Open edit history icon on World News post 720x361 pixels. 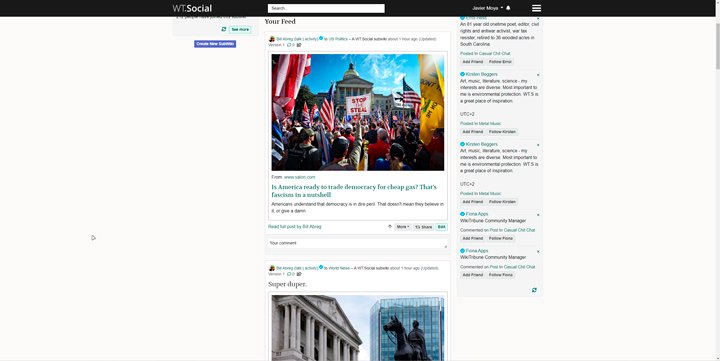(x=299, y=274)
